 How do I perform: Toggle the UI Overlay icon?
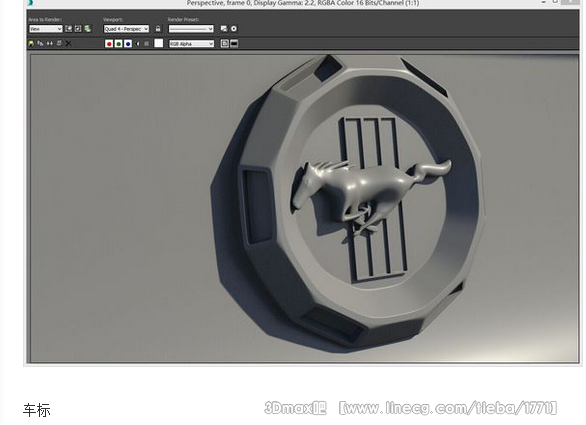pyautogui.click(x=224, y=44)
